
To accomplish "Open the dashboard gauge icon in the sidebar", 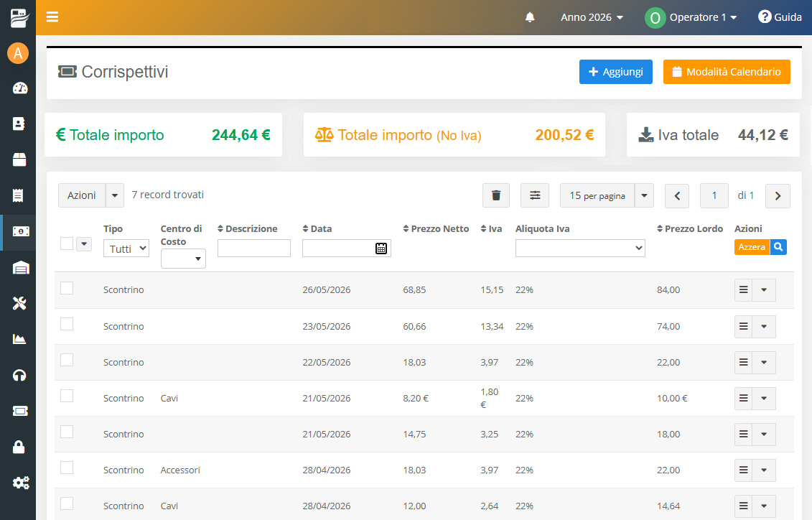I will pos(19,88).
